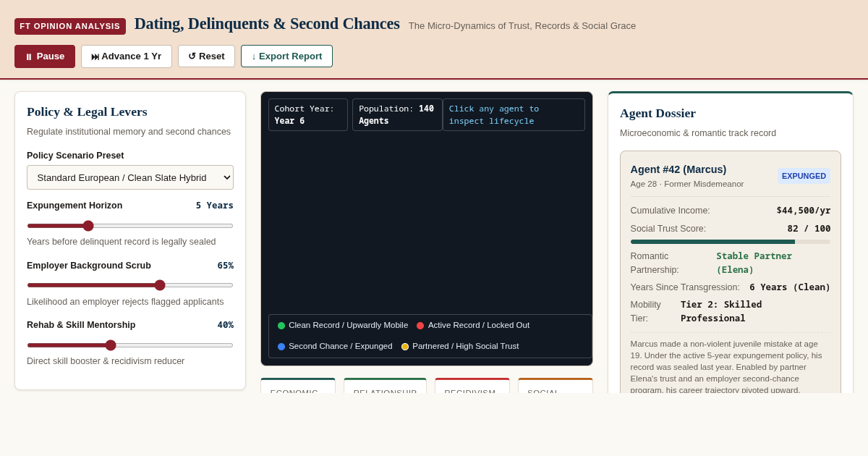Click the Social Trust Score bar
This screenshot has width=868, height=456.
coord(731,242)
